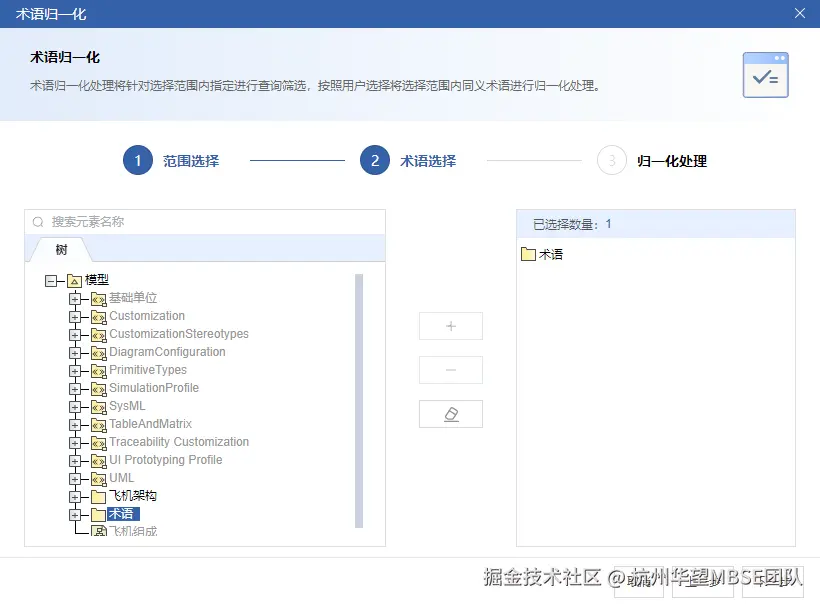Click the search magnifier icon
The image size is (820, 605).
coord(38,222)
